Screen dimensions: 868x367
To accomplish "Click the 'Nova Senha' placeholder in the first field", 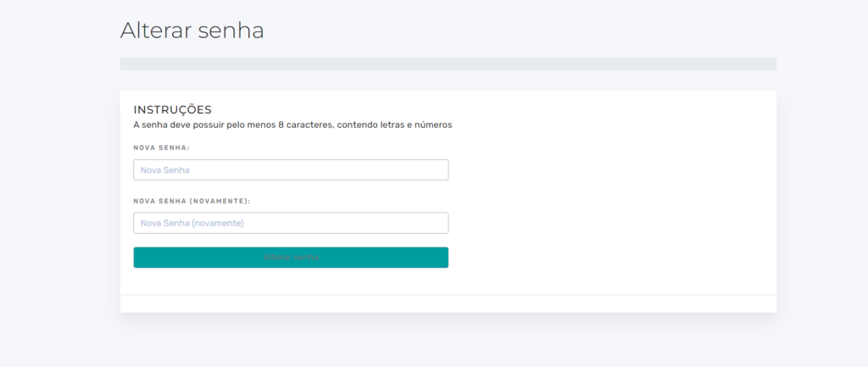I will 165,170.
